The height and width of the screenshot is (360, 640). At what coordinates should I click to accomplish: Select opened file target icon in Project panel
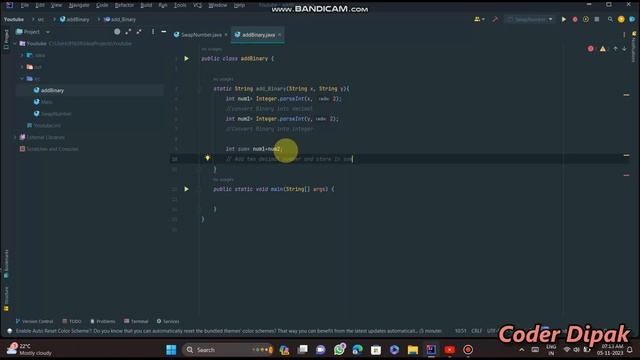(117, 31)
